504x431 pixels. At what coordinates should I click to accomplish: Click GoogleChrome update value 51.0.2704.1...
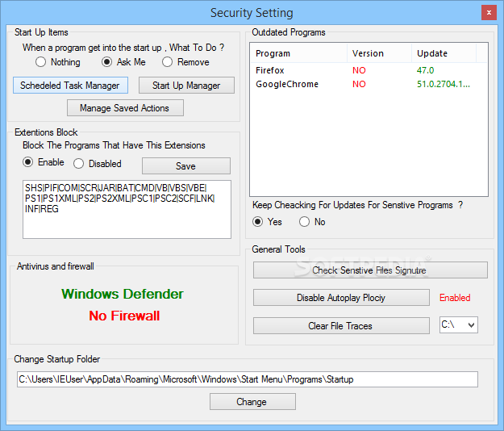click(x=444, y=84)
